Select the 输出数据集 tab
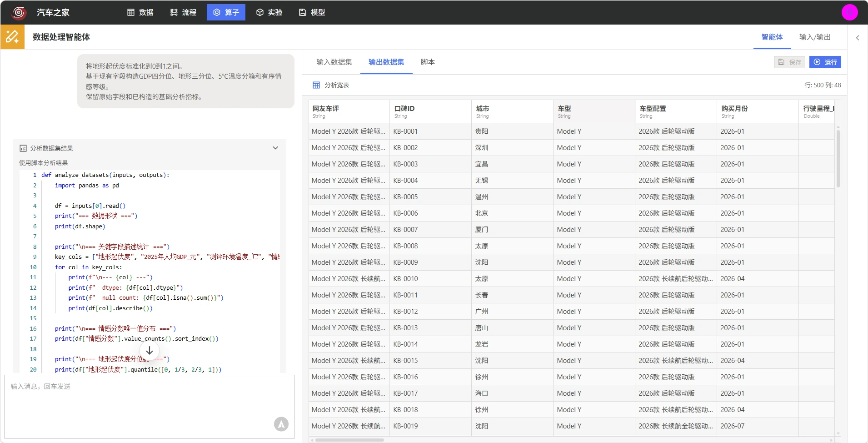The width and height of the screenshot is (868, 443). click(x=386, y=62)
